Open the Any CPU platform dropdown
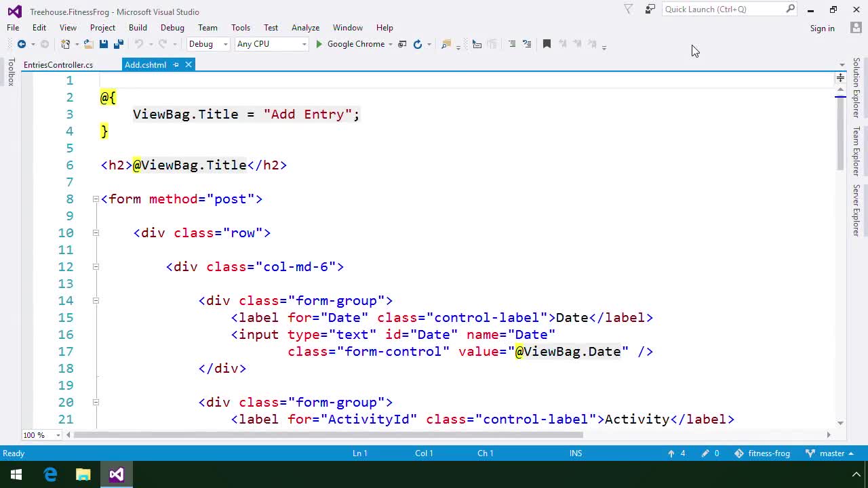This screenshot has height=488, width=868. pyautogui.click(x=303, y=44)
